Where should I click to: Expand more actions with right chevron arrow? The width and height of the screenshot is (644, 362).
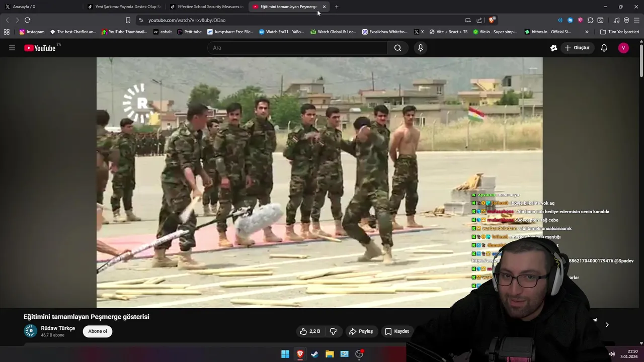(x=607, y=325)
